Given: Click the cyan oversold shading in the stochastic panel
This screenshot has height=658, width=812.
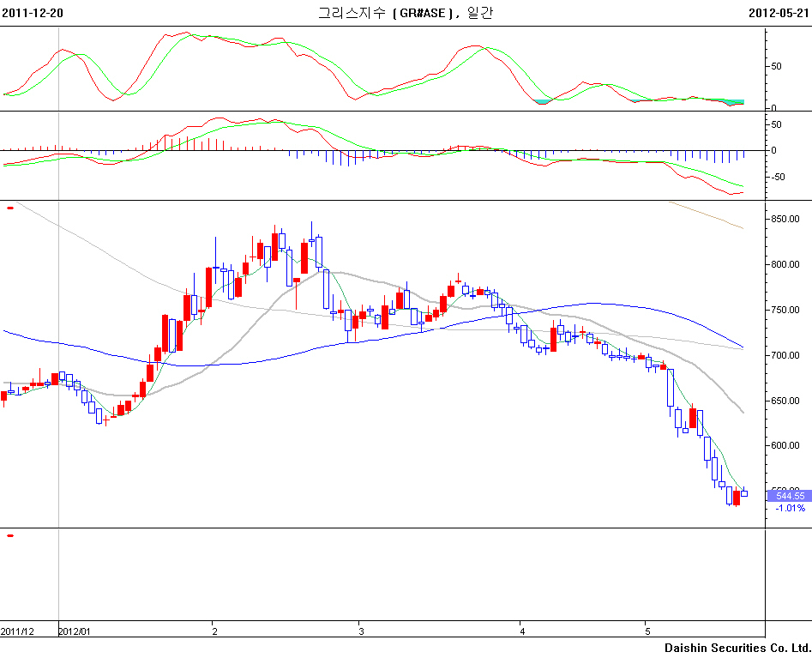Looking at the screenshot, I should point(541,102).
